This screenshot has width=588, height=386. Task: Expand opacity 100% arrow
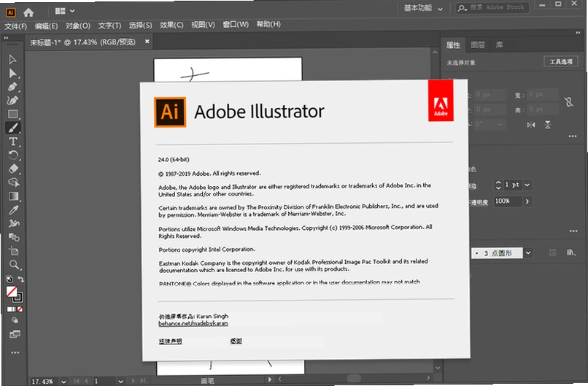tap(527, 202)
